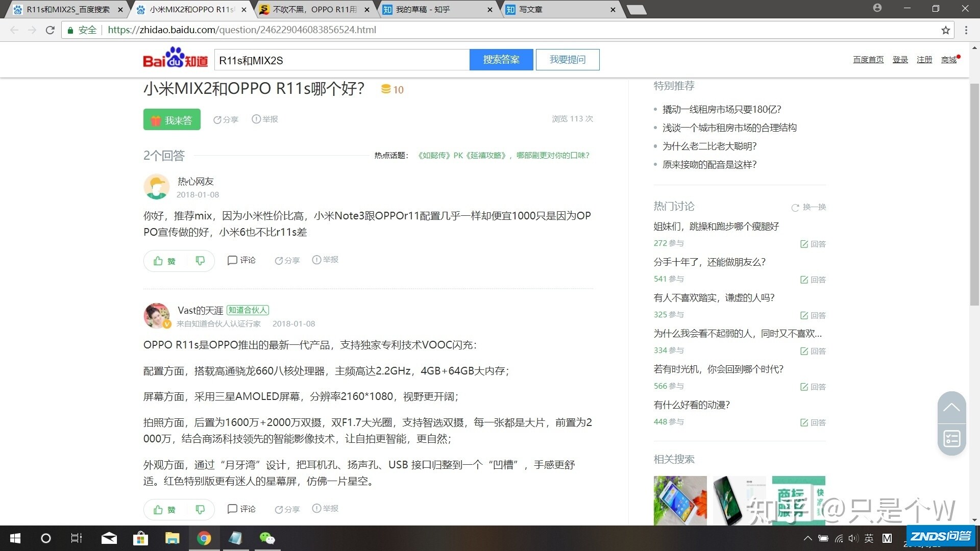This screenshot has height=551, width=980.
Task: Report the 热心网友 answer
Action: click(325, 260)
